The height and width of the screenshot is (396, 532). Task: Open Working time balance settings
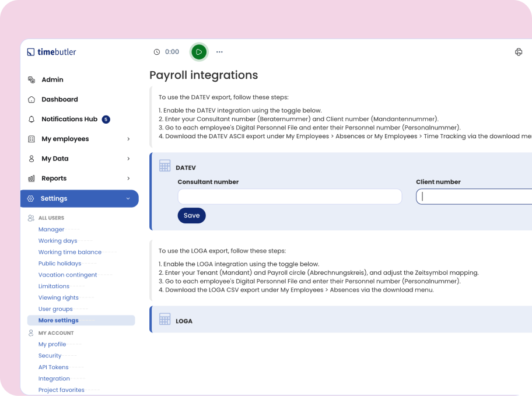[70, 252]
